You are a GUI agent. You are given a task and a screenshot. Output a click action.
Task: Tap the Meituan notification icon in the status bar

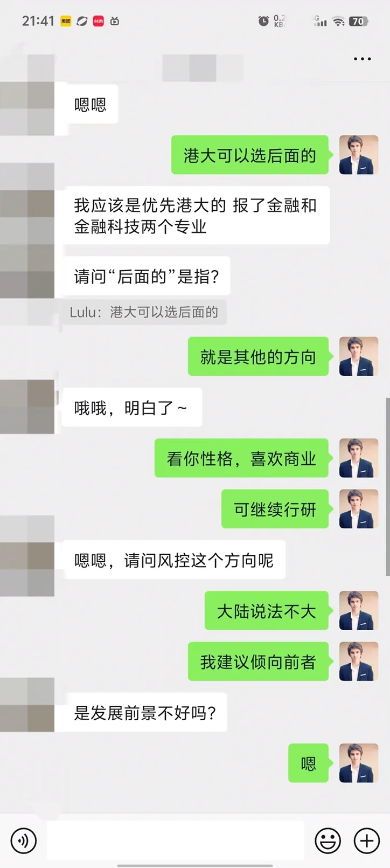(66, 21)
